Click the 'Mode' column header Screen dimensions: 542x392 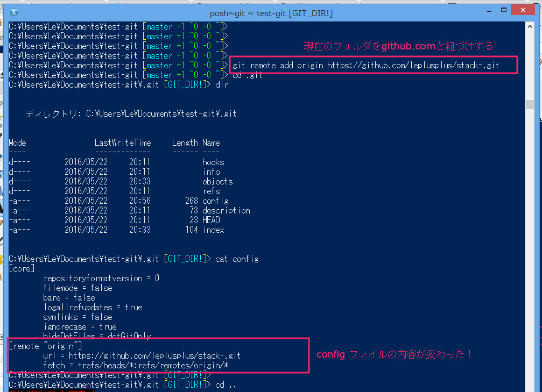(17, 142)
